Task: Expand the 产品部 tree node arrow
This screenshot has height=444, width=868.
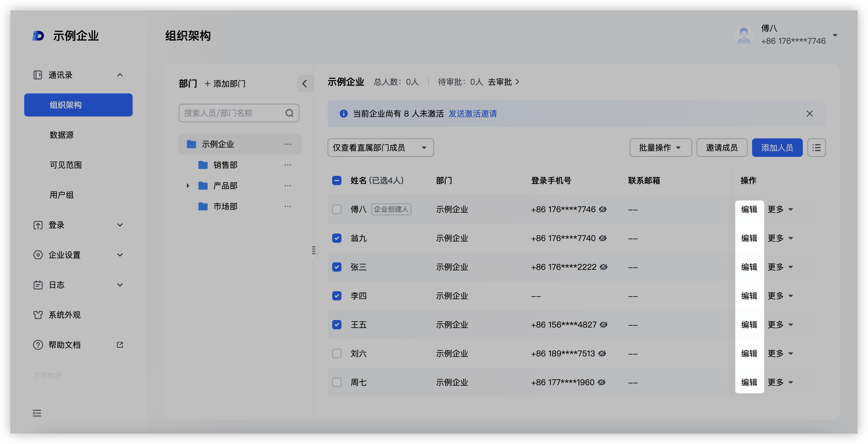Action: pos(188,186)
